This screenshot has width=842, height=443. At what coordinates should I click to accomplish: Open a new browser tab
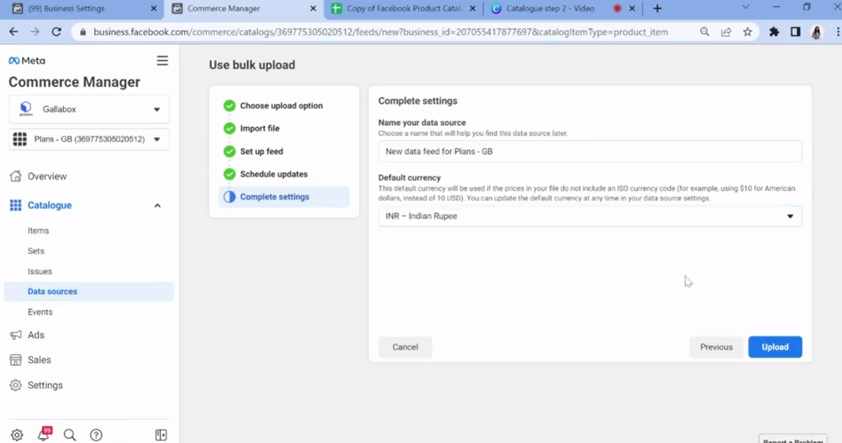pyautogui.click(x=657, y=9)
